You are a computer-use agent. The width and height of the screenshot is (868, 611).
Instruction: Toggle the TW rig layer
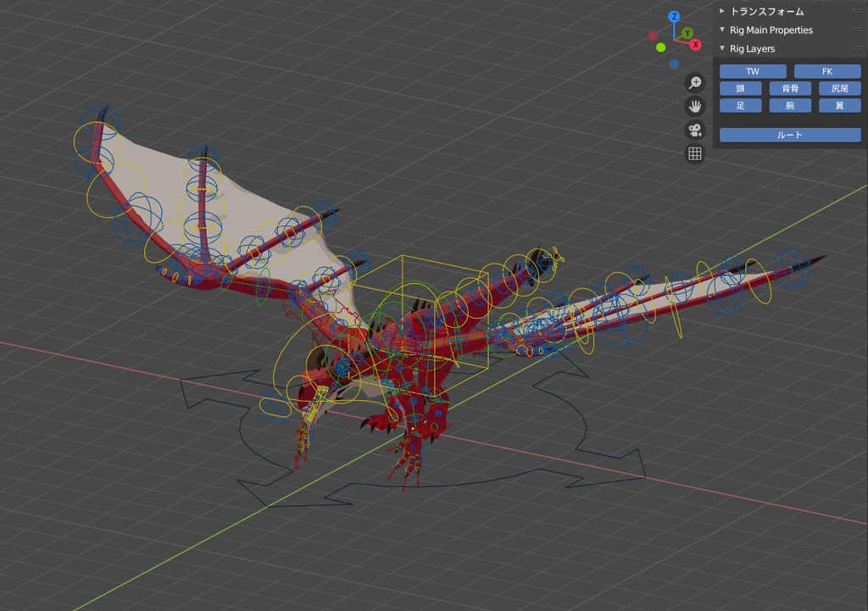coord(753,71)
